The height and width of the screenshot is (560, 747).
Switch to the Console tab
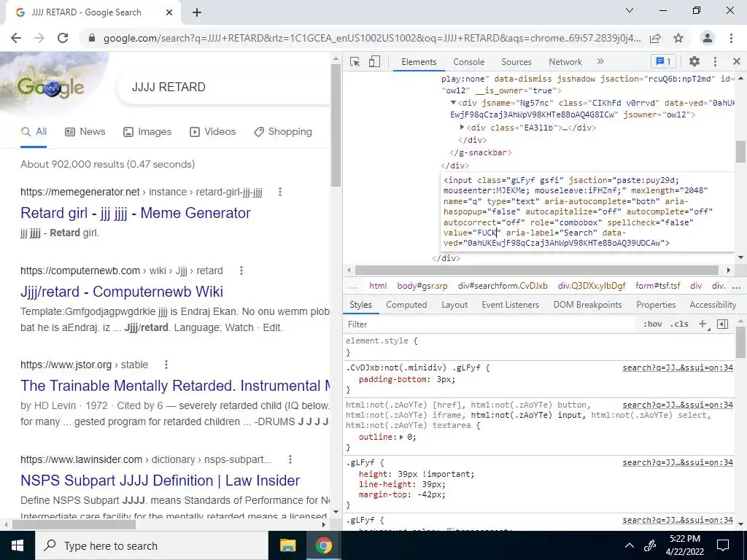pyautogui.click(x=469, y=62)
